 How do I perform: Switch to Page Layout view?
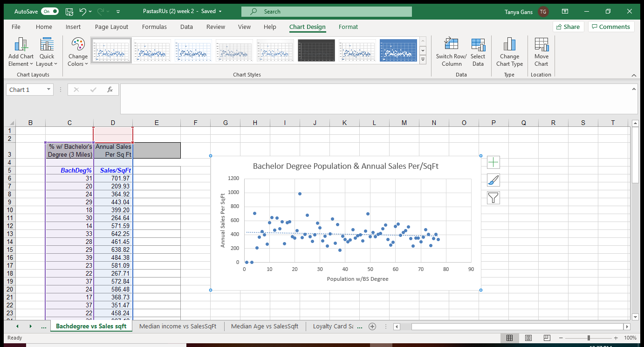click(x=528, y=338)
